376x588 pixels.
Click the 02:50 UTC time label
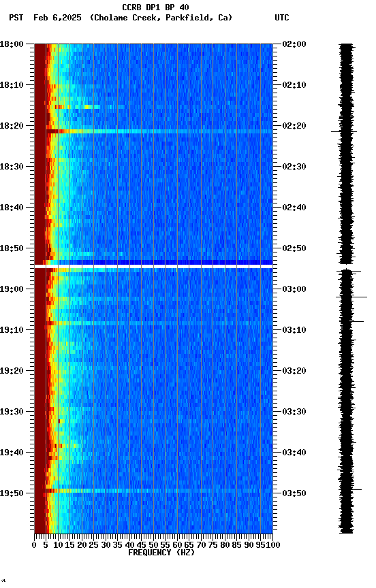294,248
